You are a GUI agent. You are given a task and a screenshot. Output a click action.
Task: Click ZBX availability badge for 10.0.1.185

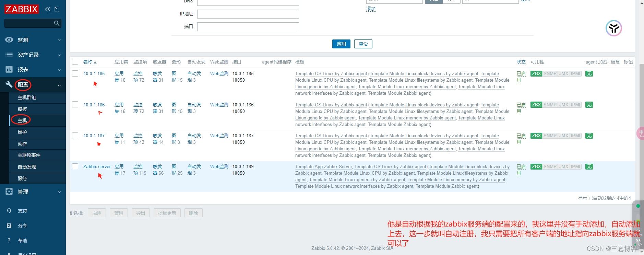pos(536,73)
